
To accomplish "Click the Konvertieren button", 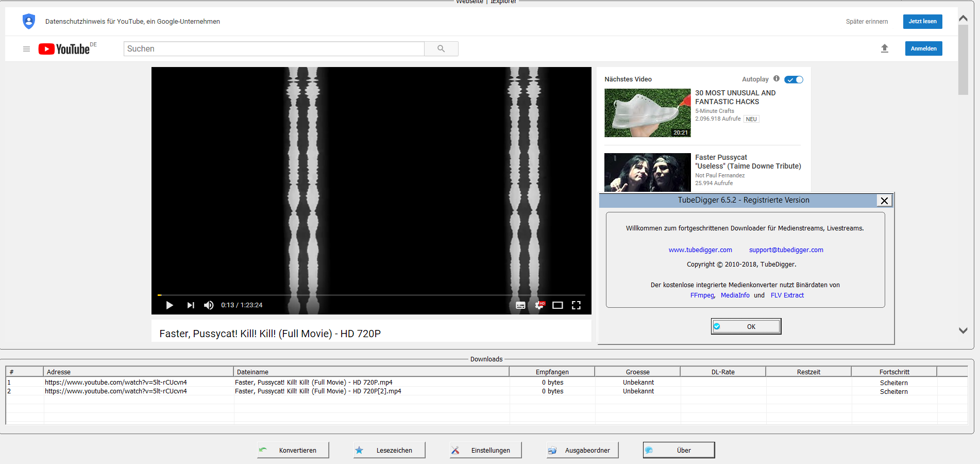I will 293,450.
